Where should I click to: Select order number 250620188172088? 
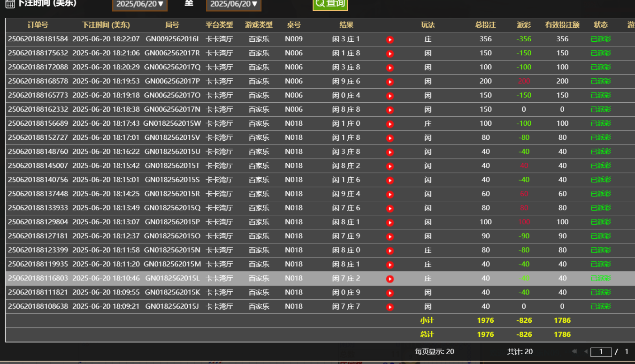point(38,67)
